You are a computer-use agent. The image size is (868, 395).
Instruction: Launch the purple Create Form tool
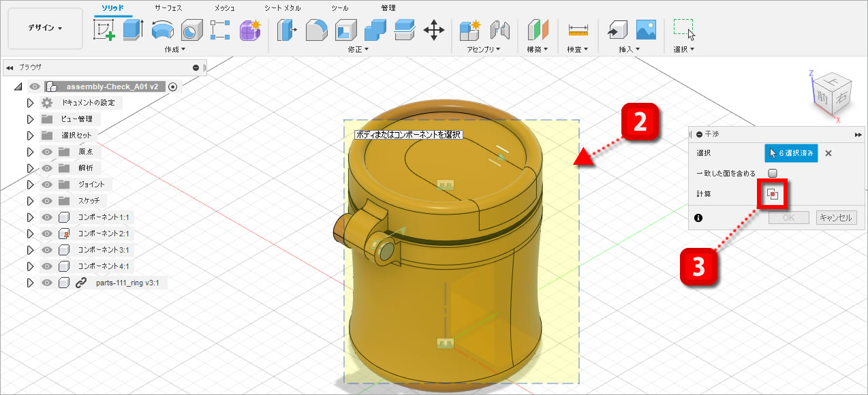(250, 30)
